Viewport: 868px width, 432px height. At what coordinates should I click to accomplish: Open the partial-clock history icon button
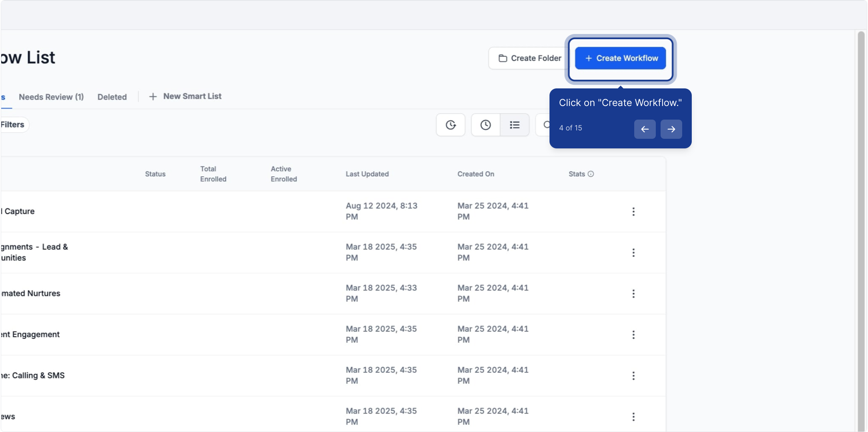point(450,125)
